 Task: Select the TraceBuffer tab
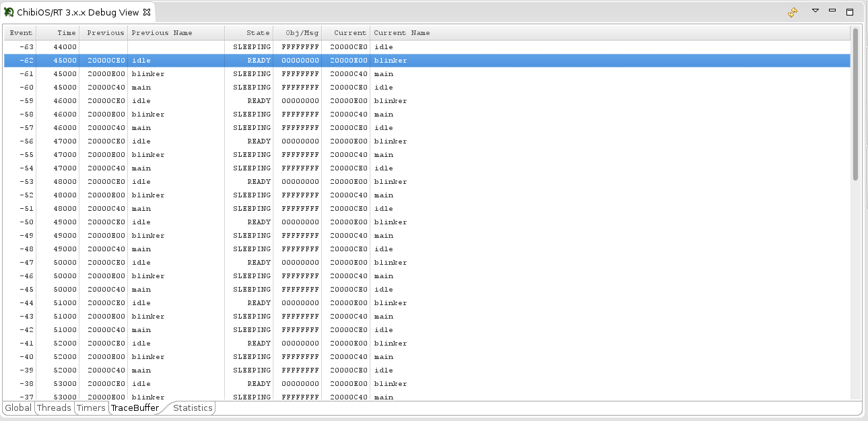coord(135,408)
